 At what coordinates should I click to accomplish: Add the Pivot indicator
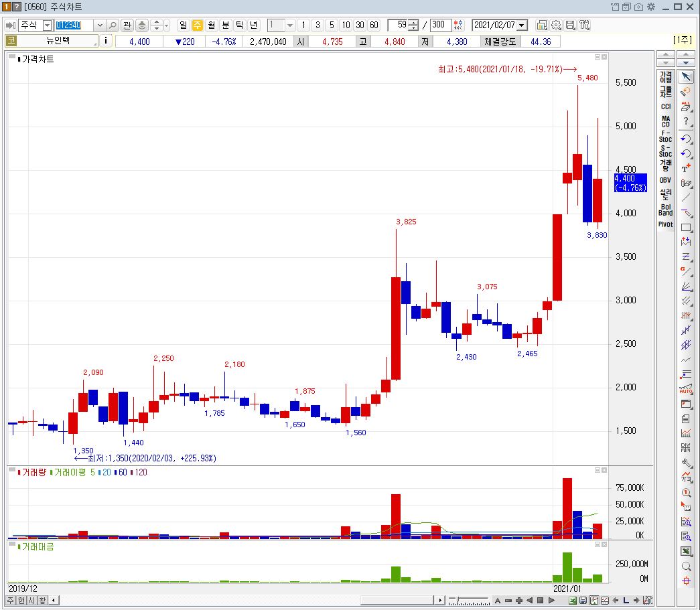pos(666,224)
